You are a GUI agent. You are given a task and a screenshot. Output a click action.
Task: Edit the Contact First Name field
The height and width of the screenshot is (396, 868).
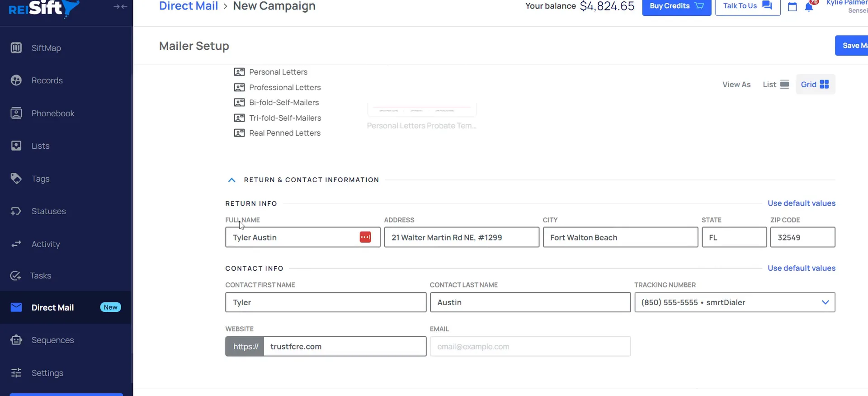(325, 302)
